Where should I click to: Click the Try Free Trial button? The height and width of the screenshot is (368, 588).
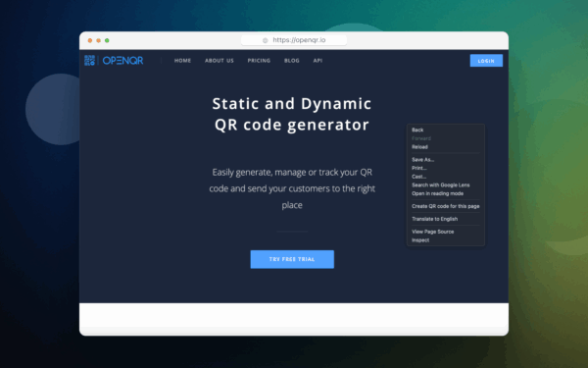292,259
